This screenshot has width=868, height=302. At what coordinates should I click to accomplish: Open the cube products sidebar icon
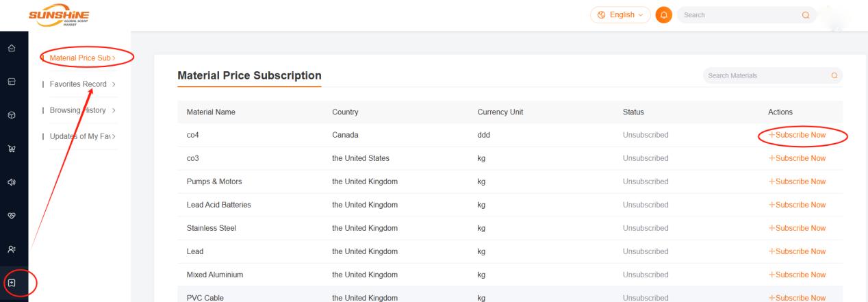[x=11, y=112]
